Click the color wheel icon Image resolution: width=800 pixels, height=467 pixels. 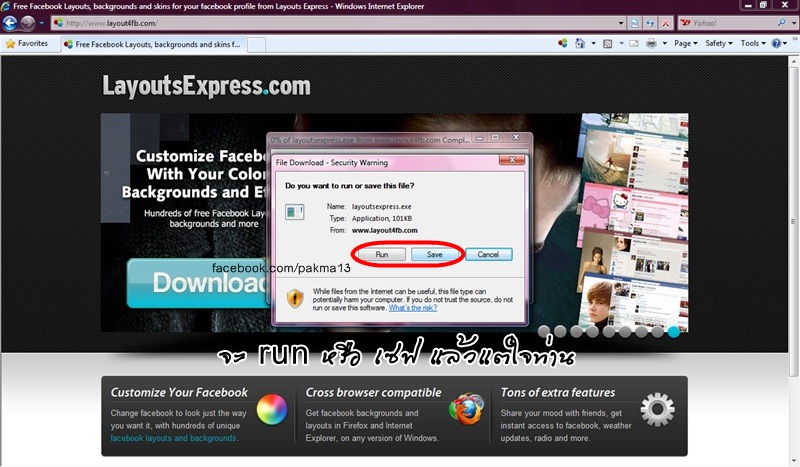click(271, 409)
